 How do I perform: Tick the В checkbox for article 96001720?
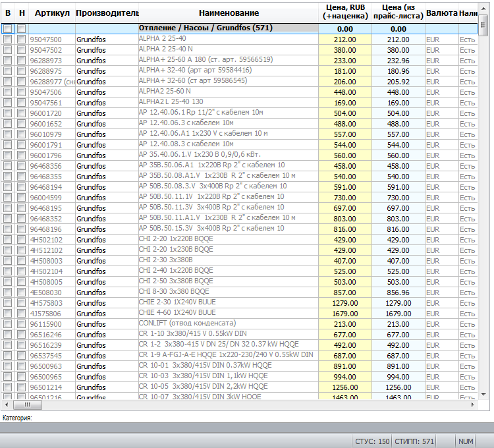pyautogui.click(x=7, y=113)
